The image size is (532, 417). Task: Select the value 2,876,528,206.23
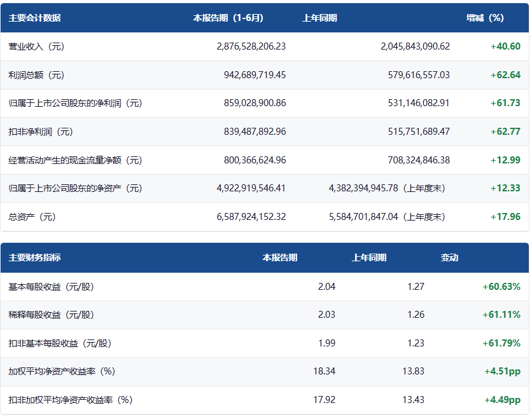click(x=251, y=46)
